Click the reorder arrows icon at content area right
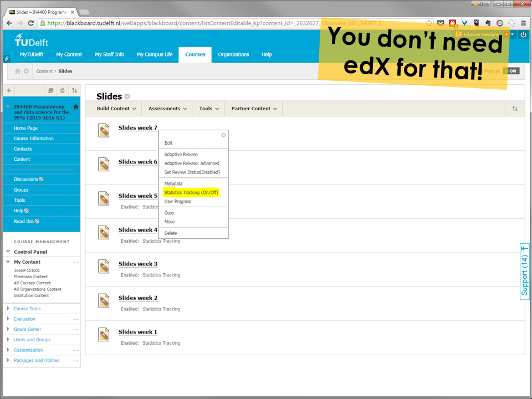The height and width of the screenshot is (399, 532). [514, 109]
